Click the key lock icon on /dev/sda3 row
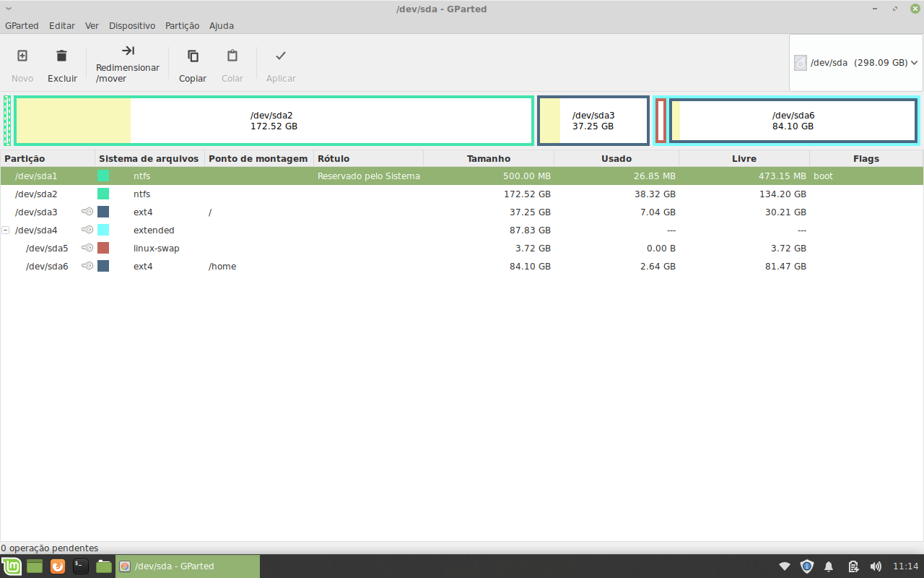 click(x=87, y=212)
